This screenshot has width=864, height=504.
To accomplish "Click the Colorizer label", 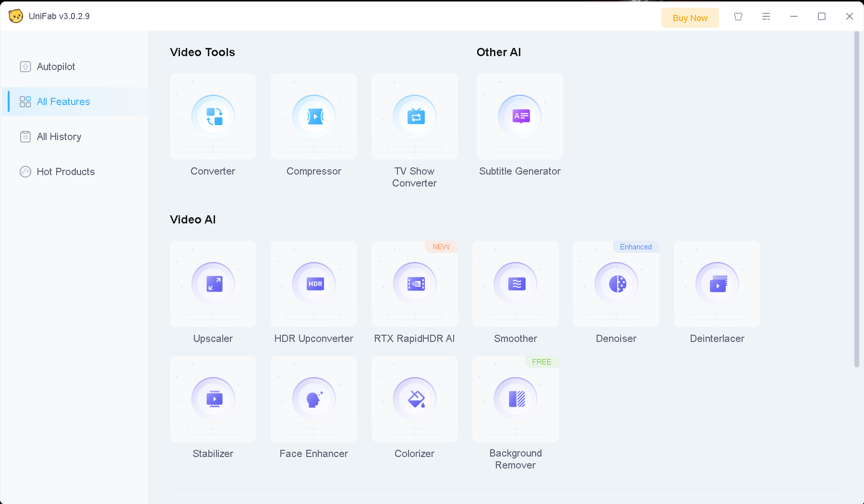I will pyautogui.click(x=415, y=454).
